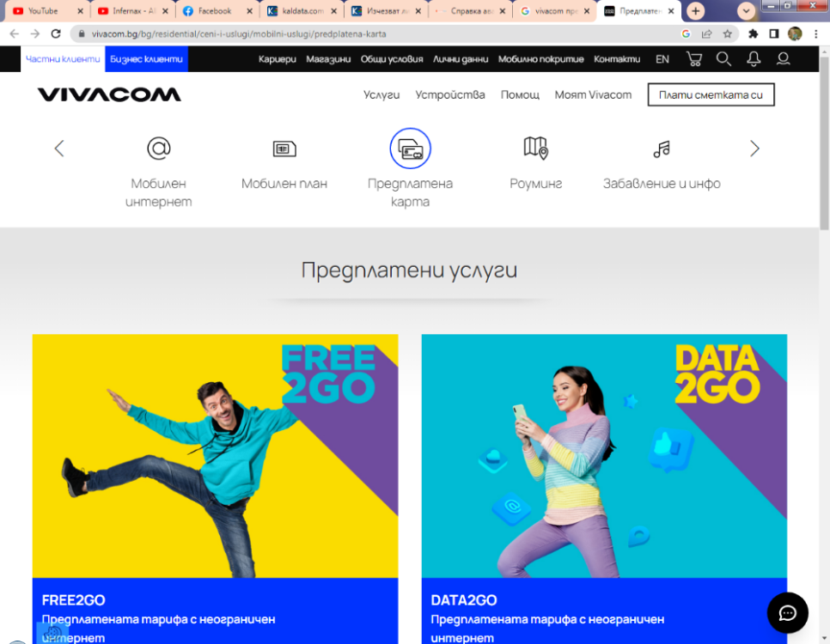Open the Лични данни link

[x=461, y=59]
